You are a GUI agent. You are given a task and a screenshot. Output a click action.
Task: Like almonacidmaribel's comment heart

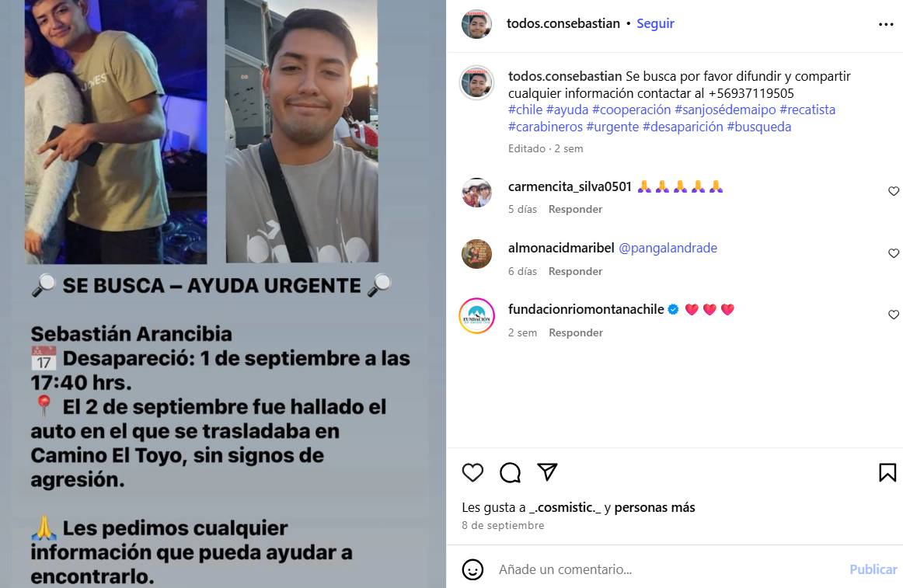point(893,253)
